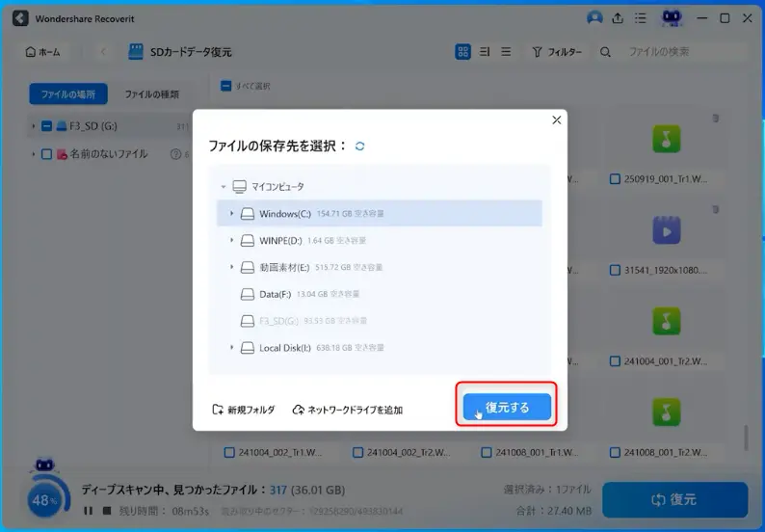Check the 250919_001_Tr1.W file checkbox
The height and width of the screenshot is (532, 765).
click(x=615, y=179)
